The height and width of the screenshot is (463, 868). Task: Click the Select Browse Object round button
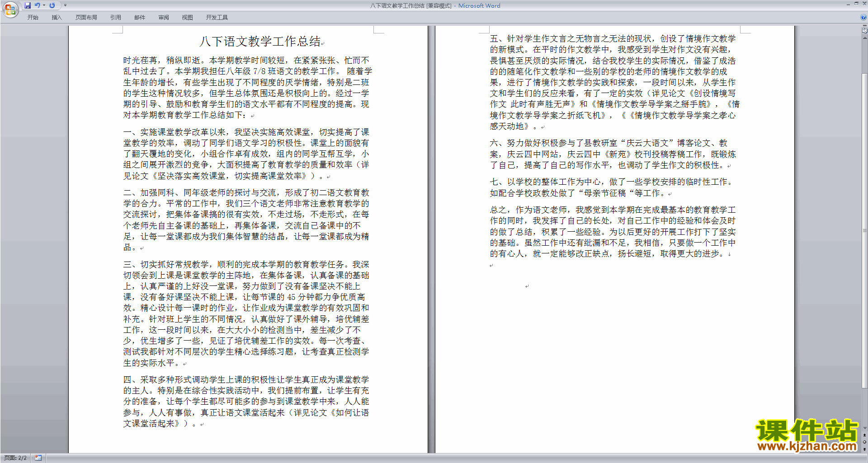click(865, 442)
